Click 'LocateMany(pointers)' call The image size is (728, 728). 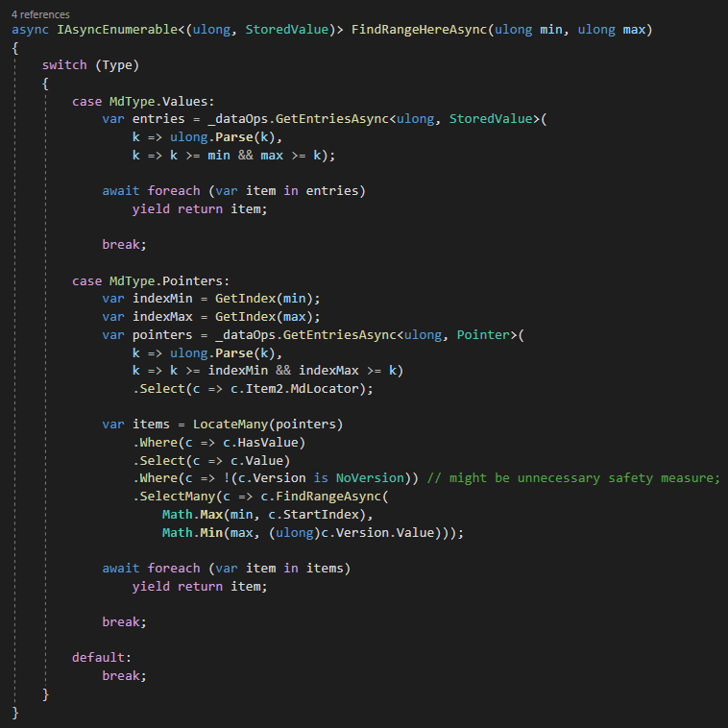coord(268,425)
